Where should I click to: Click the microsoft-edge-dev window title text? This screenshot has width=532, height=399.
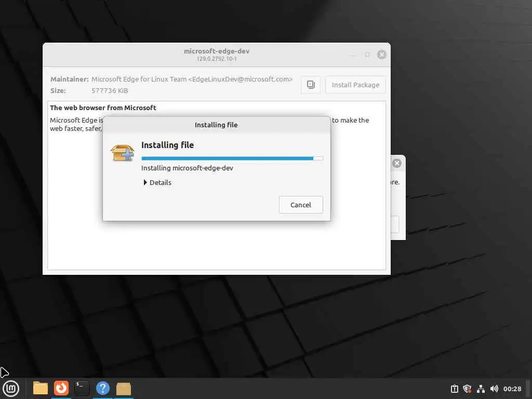pyautogui.click(x=217, y=51)
